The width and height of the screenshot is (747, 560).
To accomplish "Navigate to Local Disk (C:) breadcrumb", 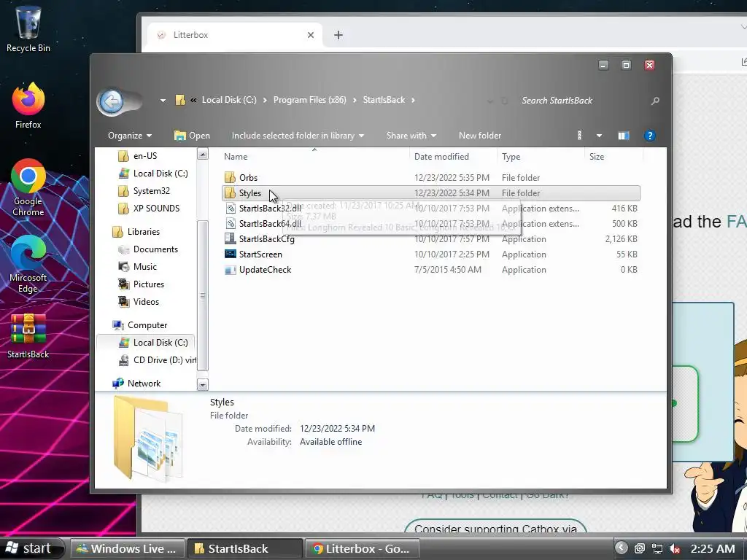I will 229,100.
